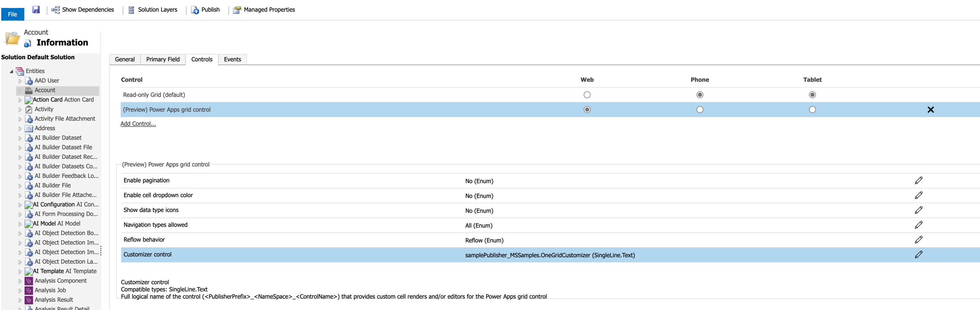Select Web for Power Apps grid control

(587, 110)
